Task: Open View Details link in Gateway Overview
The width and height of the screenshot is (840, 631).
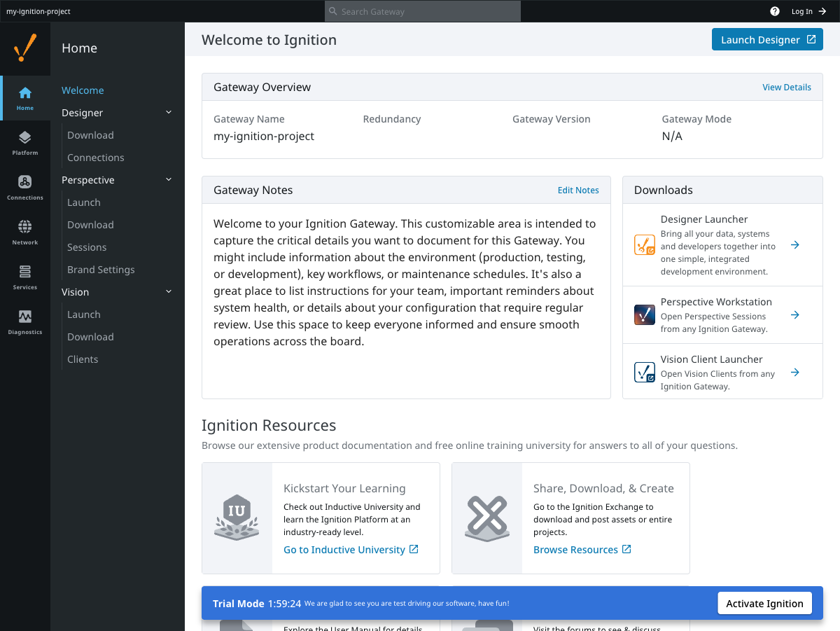Action: pos(787,88)
